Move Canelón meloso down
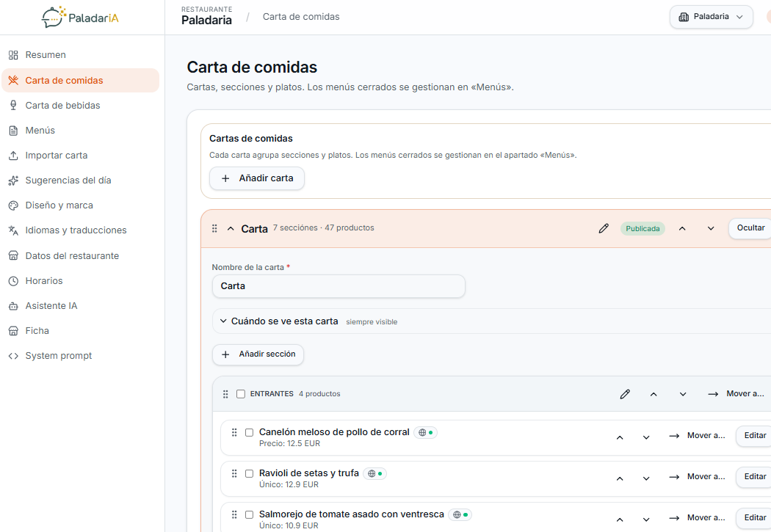771x532 pixels. pyautogui.click(x=646, y=437)
